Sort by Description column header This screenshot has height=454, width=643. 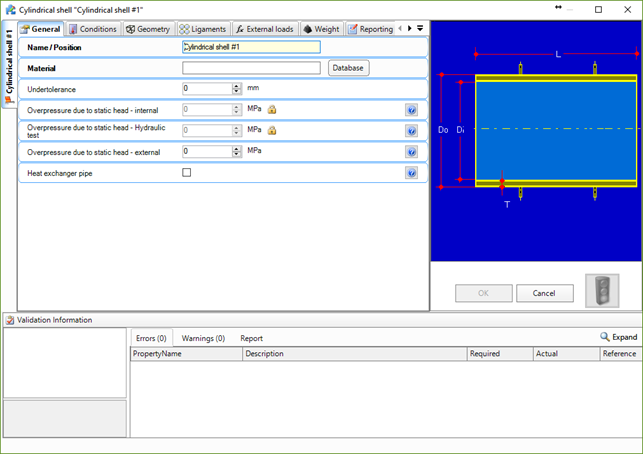pos(355,354)
